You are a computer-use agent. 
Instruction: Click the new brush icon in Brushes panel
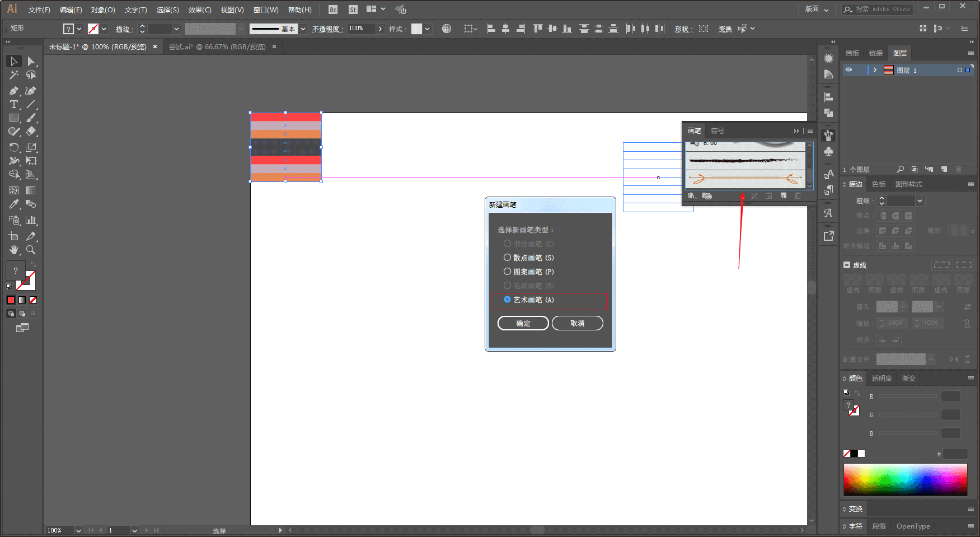point(784,196)
